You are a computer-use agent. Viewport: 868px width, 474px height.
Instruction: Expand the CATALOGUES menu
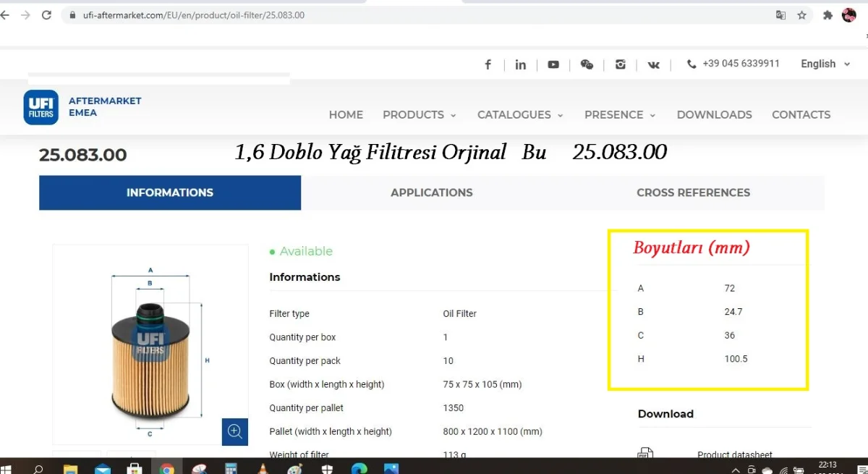click(x=520, y=114)
